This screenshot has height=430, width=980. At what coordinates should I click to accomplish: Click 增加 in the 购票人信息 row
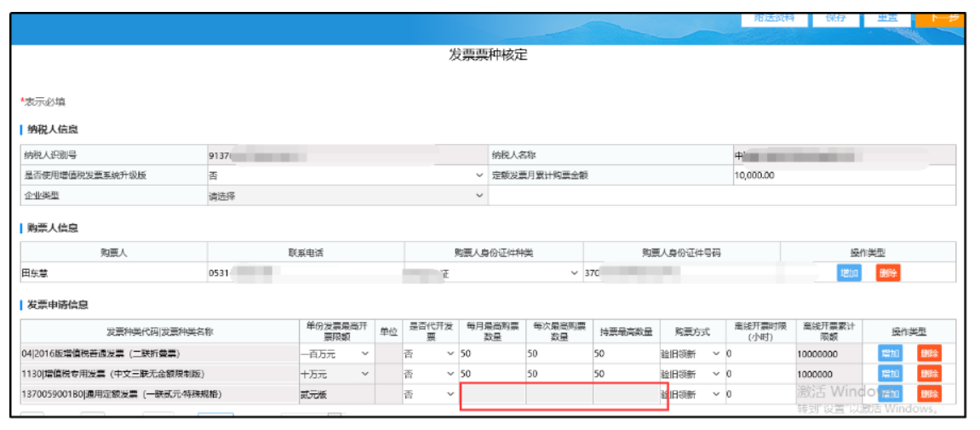coord(849,273)
